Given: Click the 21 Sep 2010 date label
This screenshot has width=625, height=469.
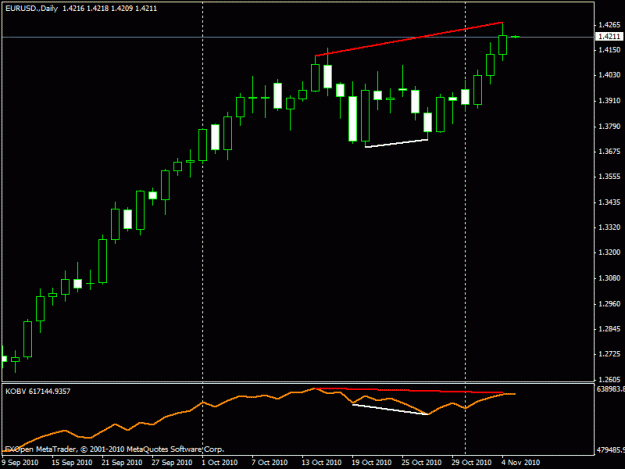Looking at the screenshot, I should pyautogui.click(x=122, y=462).
